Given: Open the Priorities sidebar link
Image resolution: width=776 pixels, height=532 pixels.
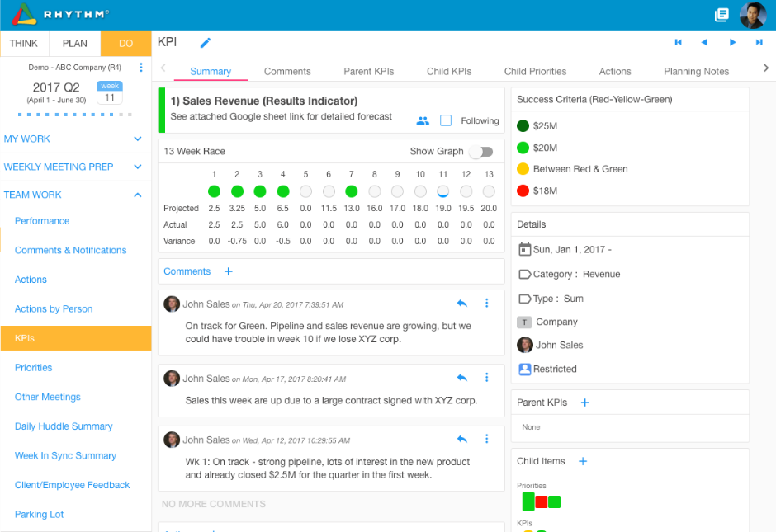Looking at the screenshot, I should (34, 368).
